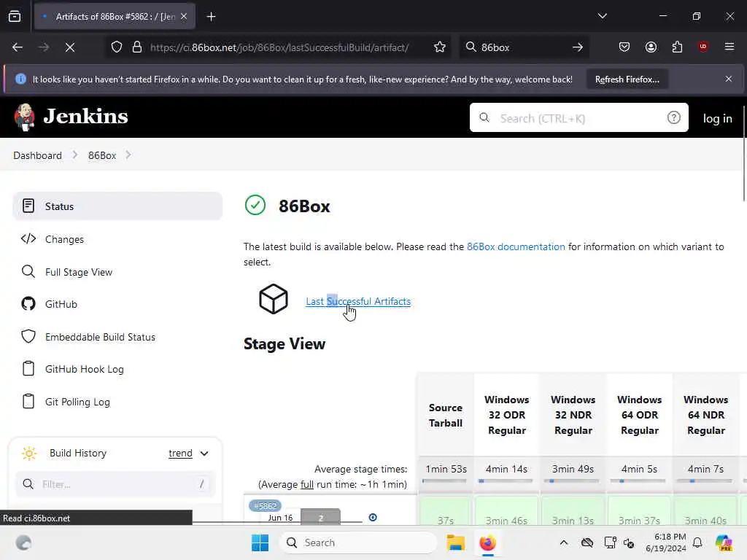Open the Windows Start button
The height and width of the screenshot is (560, 747).
pyautogui.click(x=260, y=542)
